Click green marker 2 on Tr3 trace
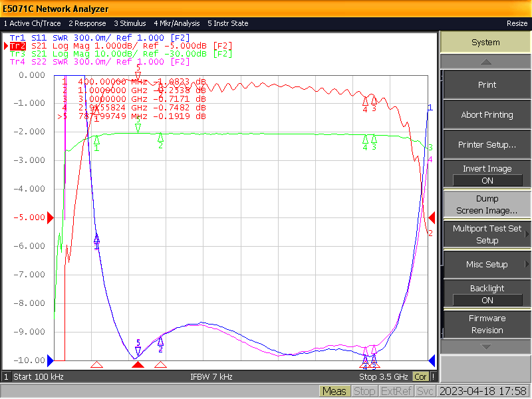 pyautogui.click(x=160, y=140)
